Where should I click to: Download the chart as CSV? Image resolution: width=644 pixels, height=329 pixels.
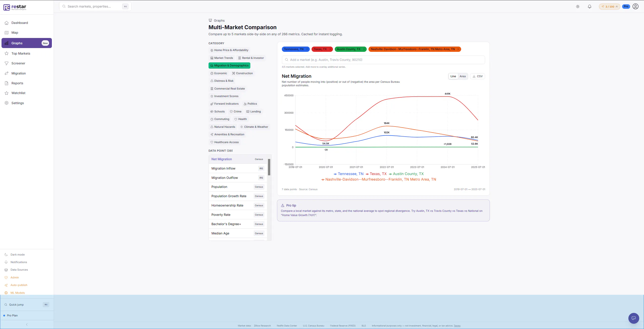click(x=478, y=76)
